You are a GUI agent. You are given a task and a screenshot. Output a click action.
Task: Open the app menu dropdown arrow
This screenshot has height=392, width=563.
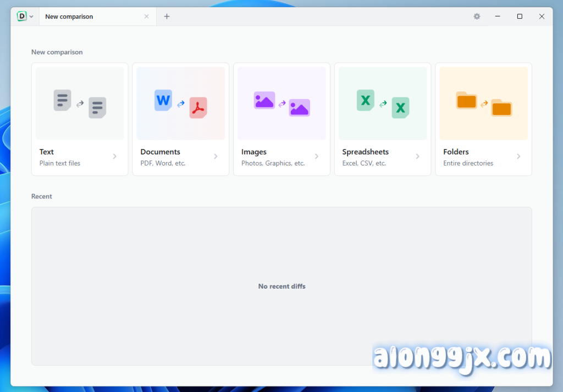tap(31, 16)
